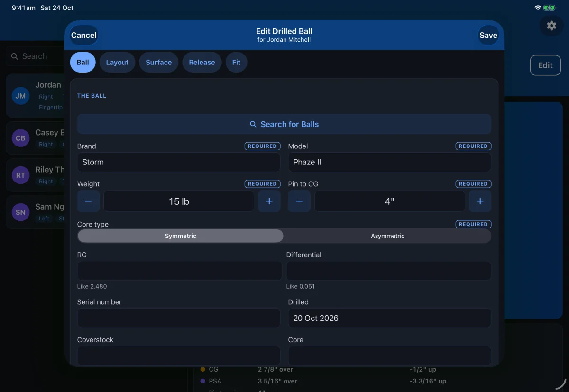
Task: Click the Core input field
Action: pyautogui.click(x=390, y=356)
